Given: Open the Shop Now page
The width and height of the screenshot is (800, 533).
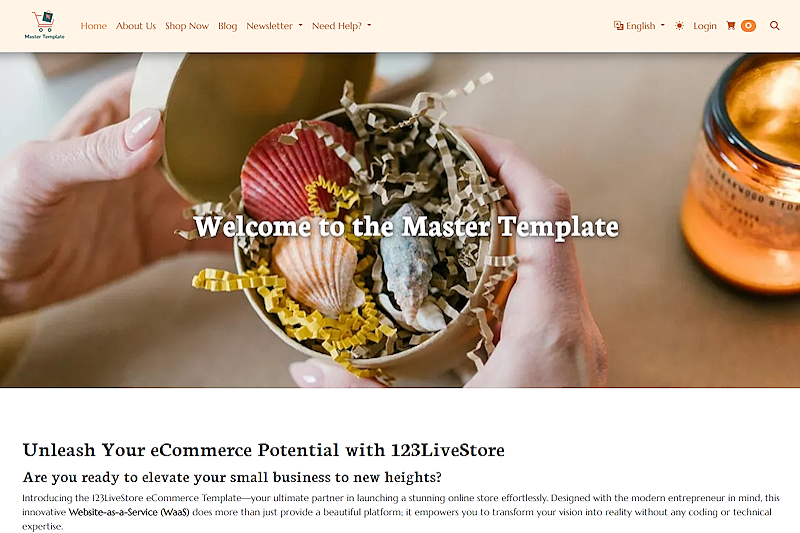Looking at the screenshot, I should [x=187, y=26].
